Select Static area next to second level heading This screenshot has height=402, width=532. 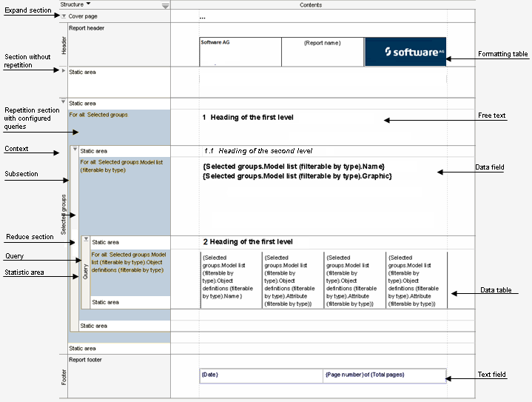coord(125,151)
